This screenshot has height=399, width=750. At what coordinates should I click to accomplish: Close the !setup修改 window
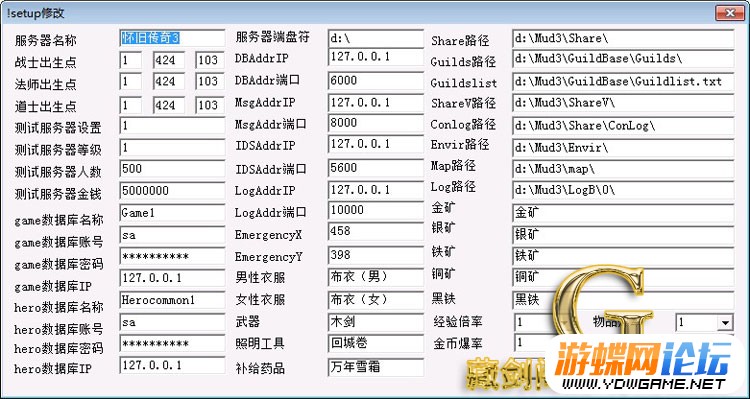tap(729, 12)
